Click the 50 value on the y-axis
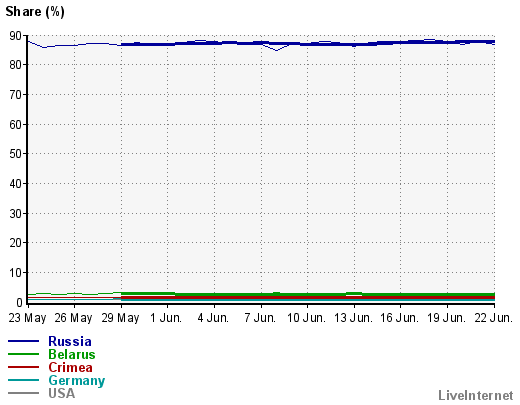This screenshot has width=520, height=405. coord(15,154)
